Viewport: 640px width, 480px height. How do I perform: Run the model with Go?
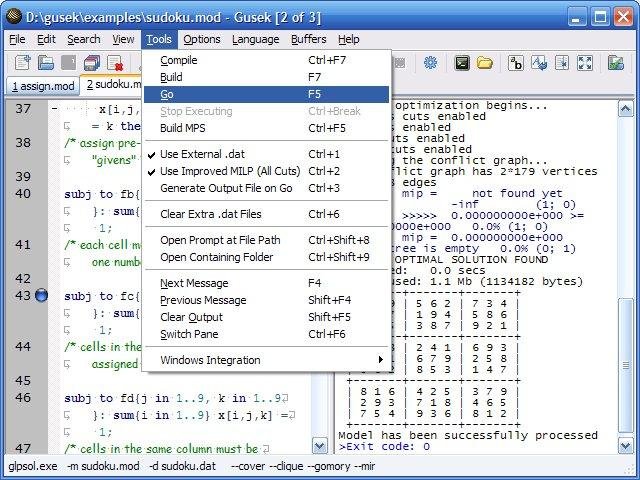coord(266,94)
